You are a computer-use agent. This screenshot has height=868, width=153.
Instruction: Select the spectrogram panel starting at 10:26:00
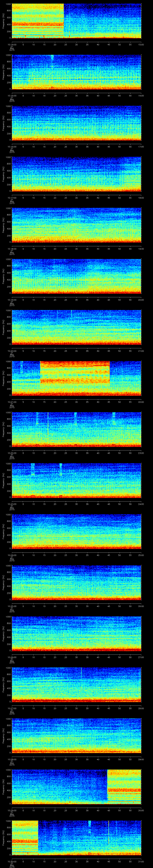point(76,633)
